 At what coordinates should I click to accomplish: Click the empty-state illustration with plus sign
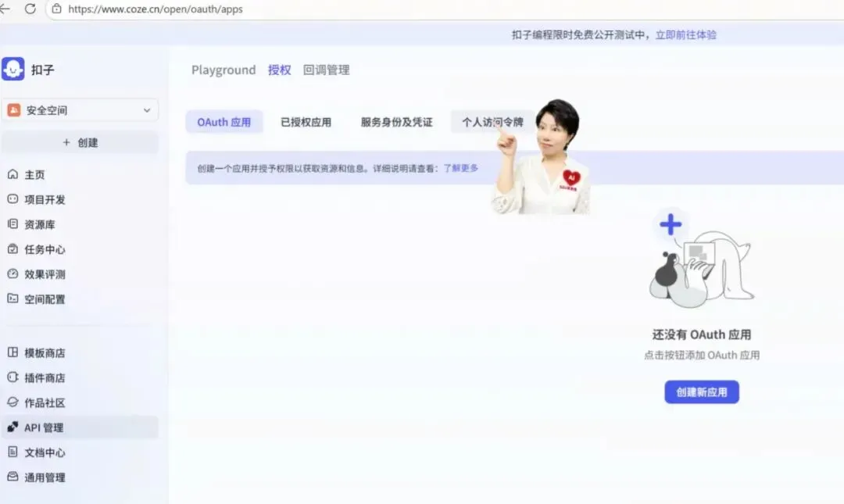coord(701,259)
